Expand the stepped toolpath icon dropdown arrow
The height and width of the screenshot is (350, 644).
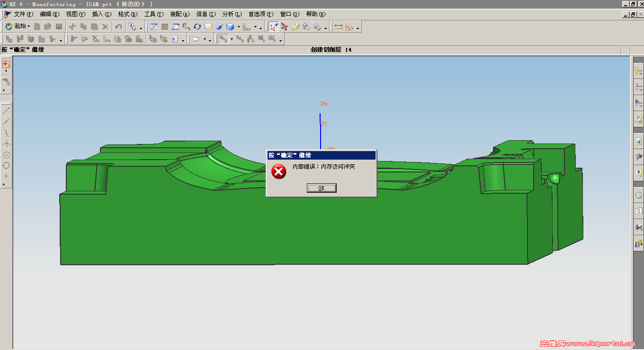pyautogui.click(x=231, y=40)
